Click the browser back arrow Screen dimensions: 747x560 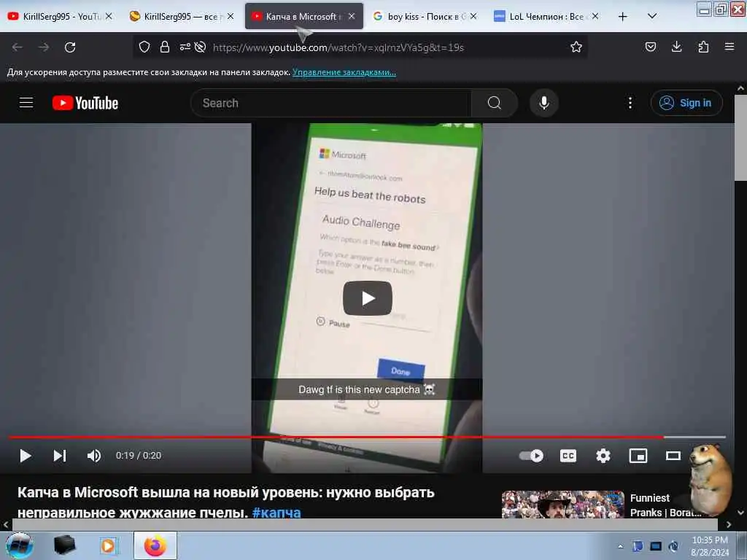click(x=18, y=47)
